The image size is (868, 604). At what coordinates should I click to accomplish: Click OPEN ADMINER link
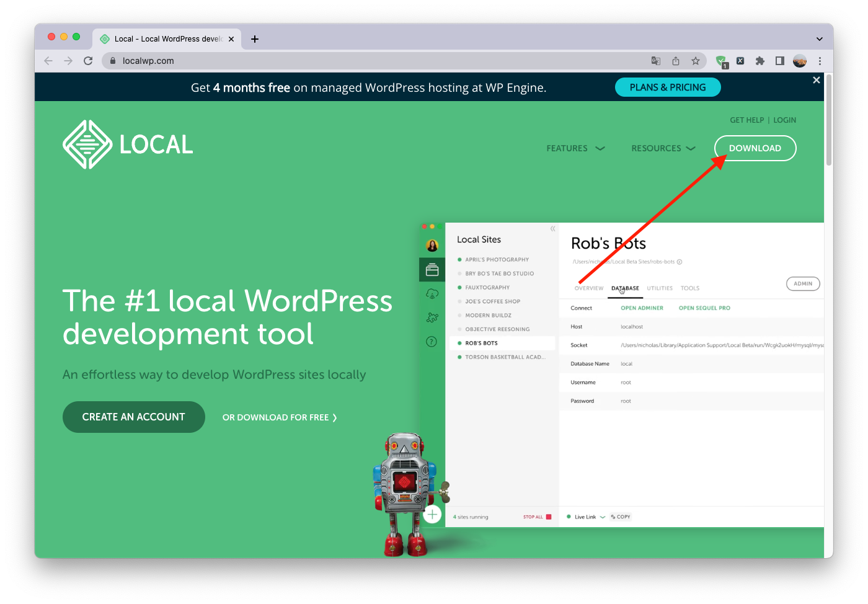[x=642, y=308]
